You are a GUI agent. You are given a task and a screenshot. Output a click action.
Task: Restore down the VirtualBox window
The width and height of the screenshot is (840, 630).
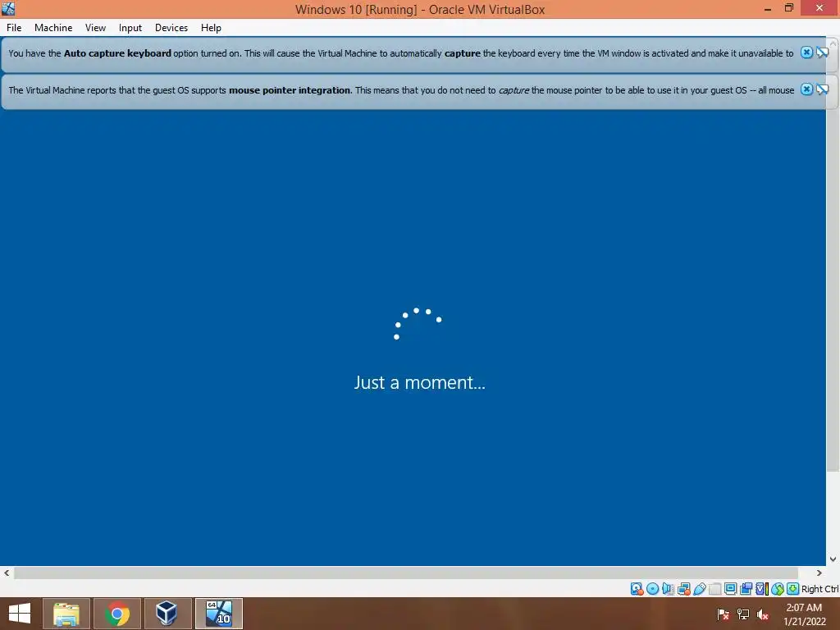(788, 8)
